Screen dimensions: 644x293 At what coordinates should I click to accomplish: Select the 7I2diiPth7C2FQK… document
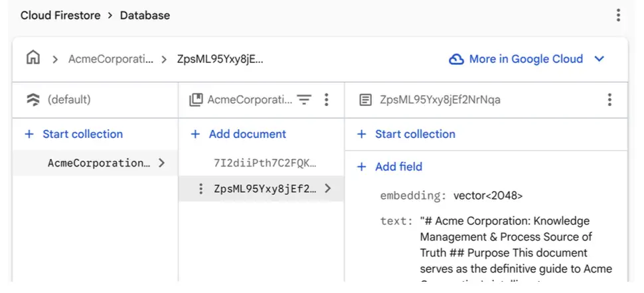[x=265, y=163]
